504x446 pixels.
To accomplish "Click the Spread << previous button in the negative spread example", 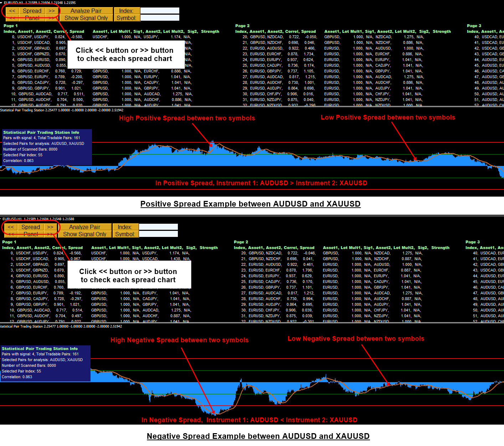I will tap(11, 227).
